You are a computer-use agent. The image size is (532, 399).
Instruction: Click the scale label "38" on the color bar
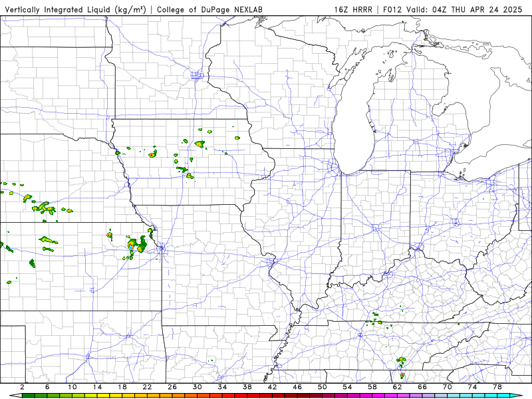point(247,387)
